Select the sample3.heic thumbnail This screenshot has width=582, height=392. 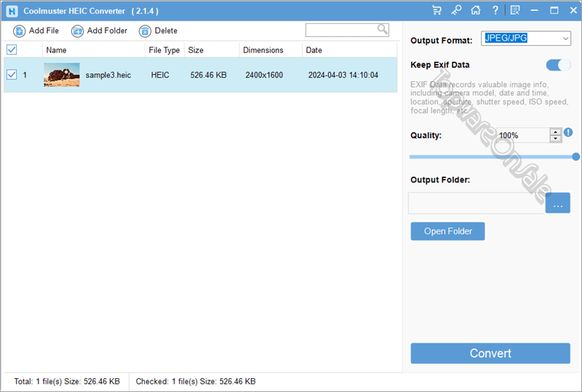click(62, 75)
